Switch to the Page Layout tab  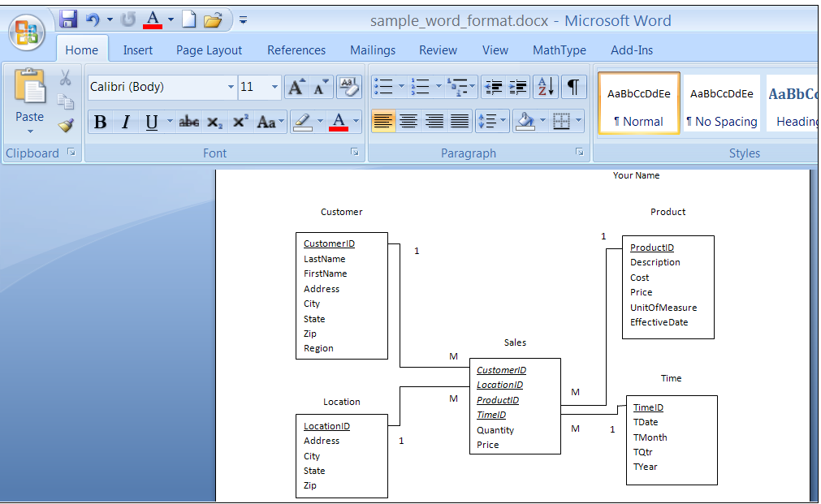[209, 50]
